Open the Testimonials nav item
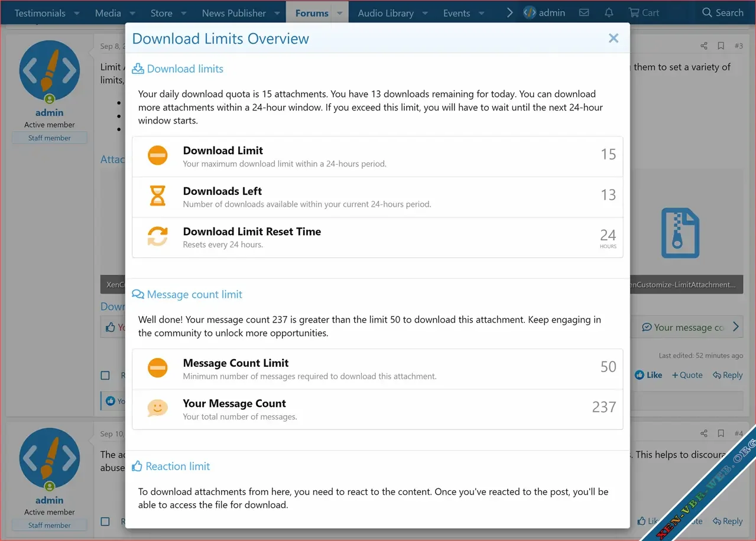 point(40,13)
